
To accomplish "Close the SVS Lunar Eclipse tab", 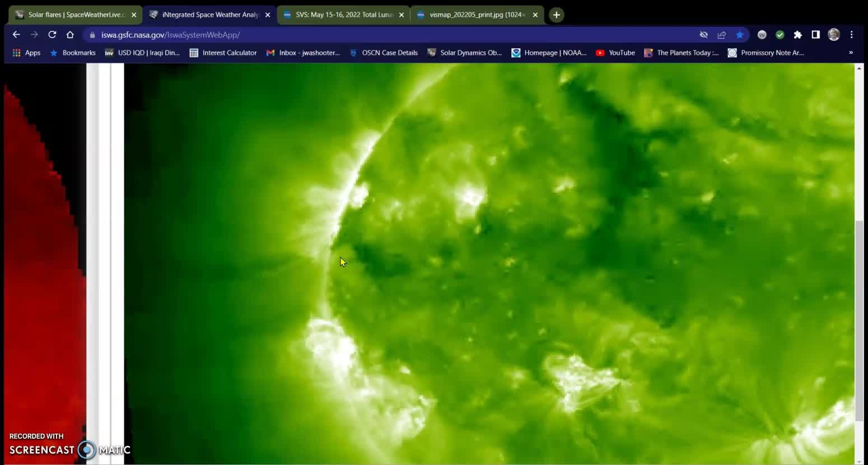I will coord(402,15).
